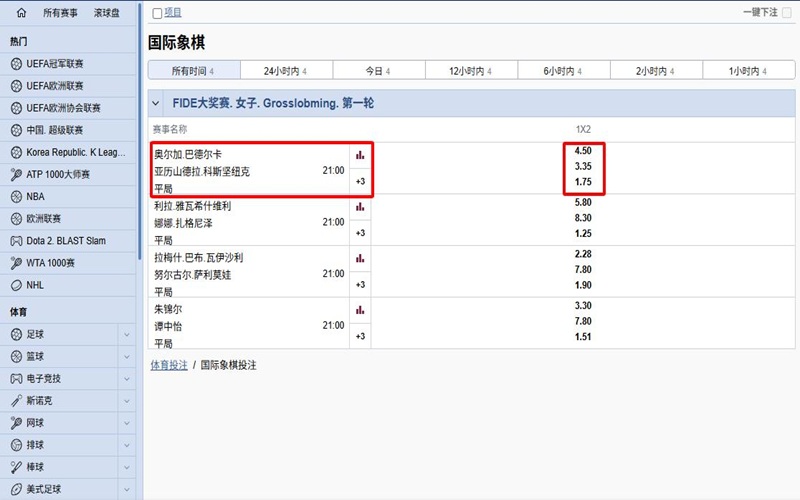Expand the 斯诺克 category arrow
The width and height of the screenshot is (800, 500).
(x=127, y=401)
